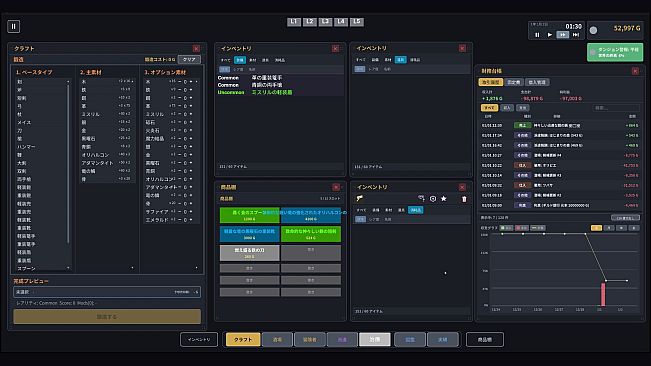Decrease 金 quantity in option materials
Screen dimensions: 651x366
(x=180, y=155)
